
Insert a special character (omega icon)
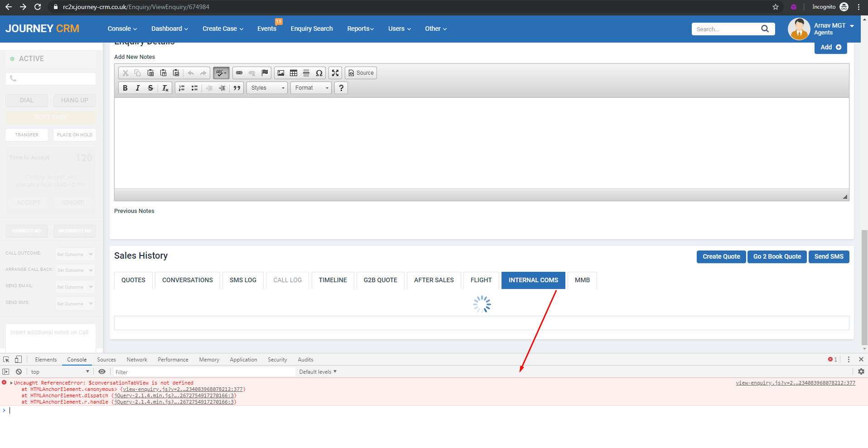coord(319,73)
